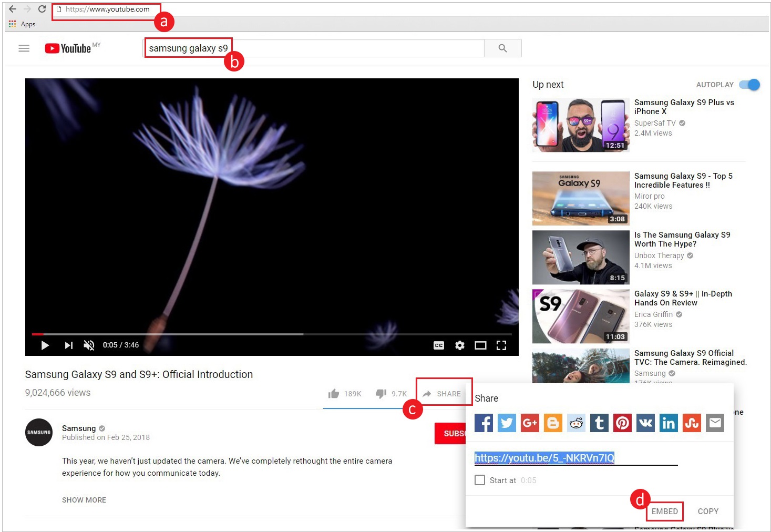771x532 pixels.
Task: Open SuperSaf TV channel
Action: tap(655, 123)
